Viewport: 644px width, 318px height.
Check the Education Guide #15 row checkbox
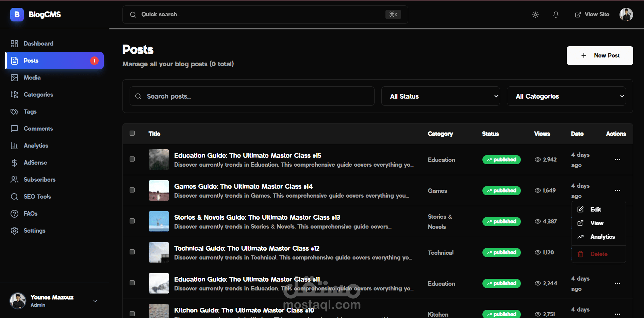132,159
